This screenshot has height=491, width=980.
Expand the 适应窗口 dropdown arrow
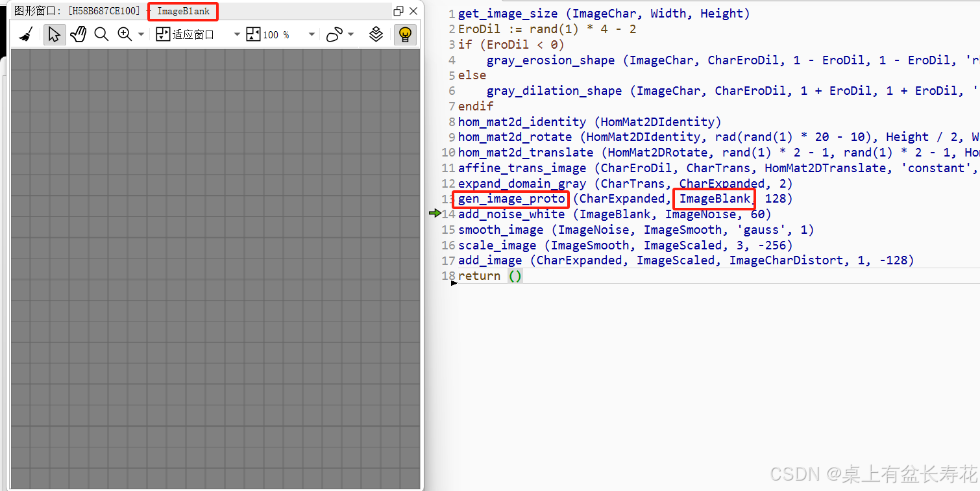237,34
